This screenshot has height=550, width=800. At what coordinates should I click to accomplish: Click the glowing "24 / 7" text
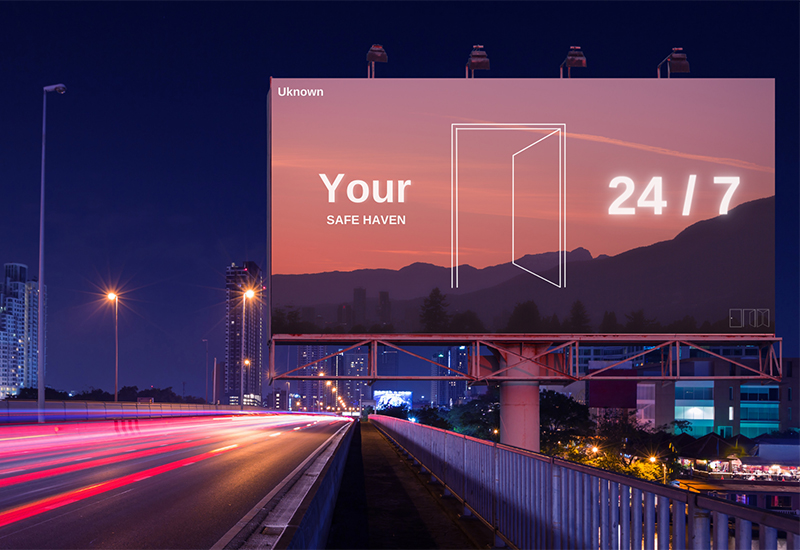tap(674, 196)
